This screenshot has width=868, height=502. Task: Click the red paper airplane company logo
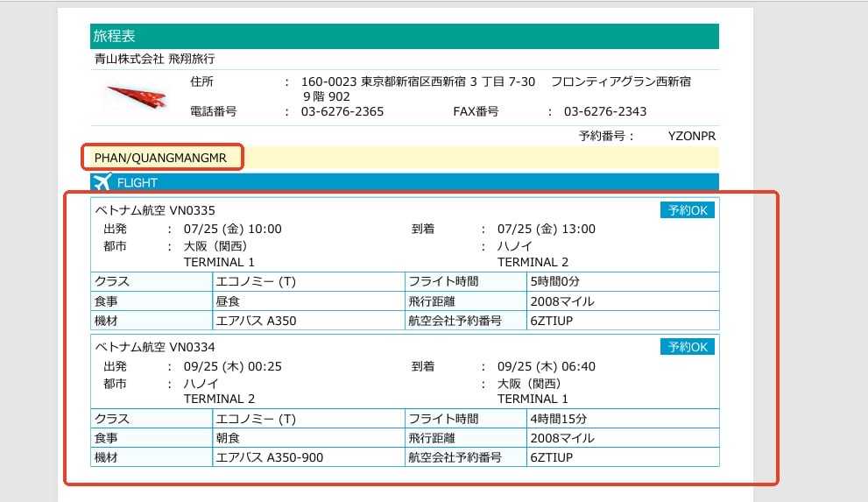coord(137,95)
